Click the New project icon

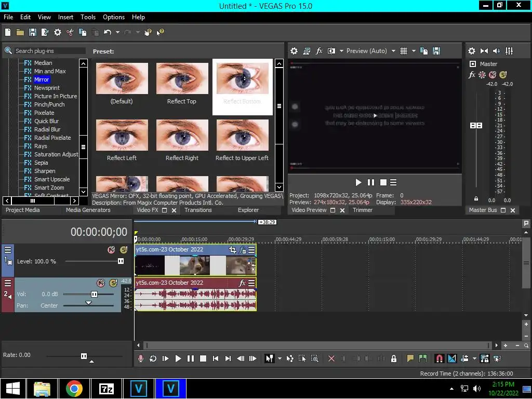8,32
